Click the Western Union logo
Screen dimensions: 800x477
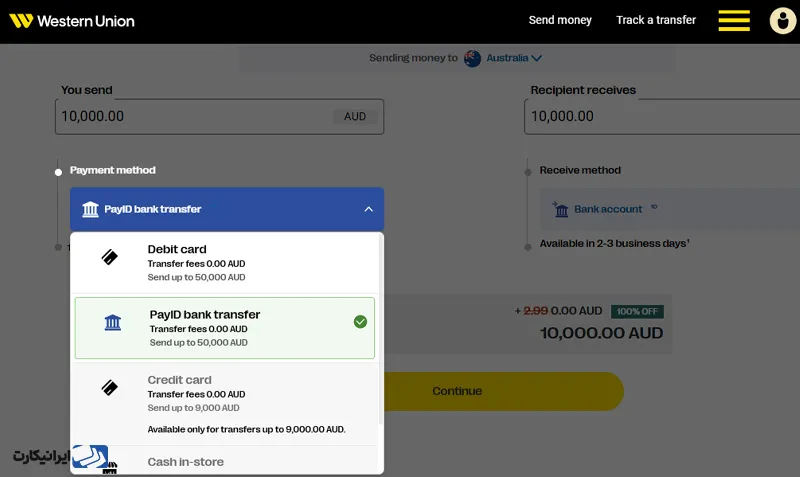(72, 21)
